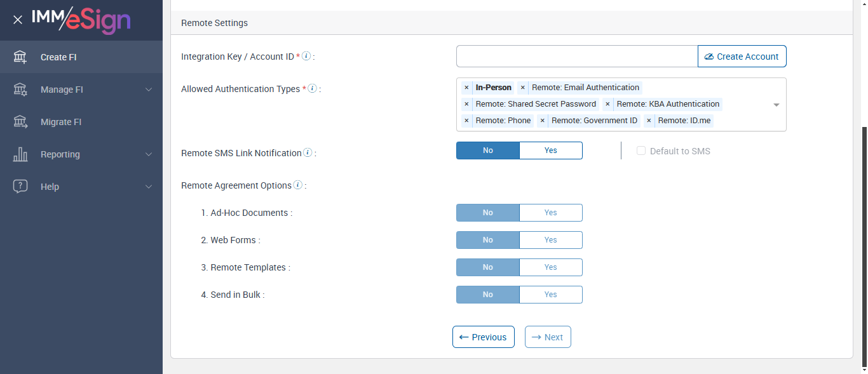Click the Reporting bar chart icon
868x374 pixels.
pos(20,154)
